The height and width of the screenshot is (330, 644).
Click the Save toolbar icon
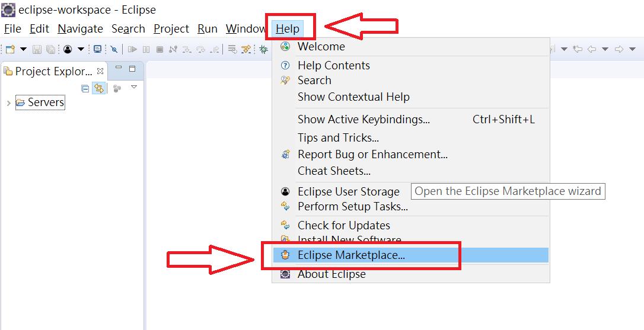(x=37, y=50)
